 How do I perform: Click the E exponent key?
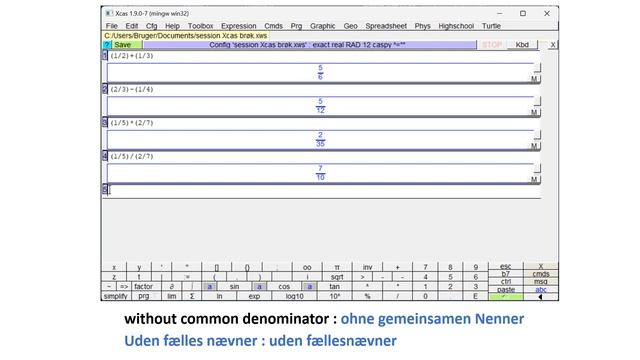pos(476,296)
